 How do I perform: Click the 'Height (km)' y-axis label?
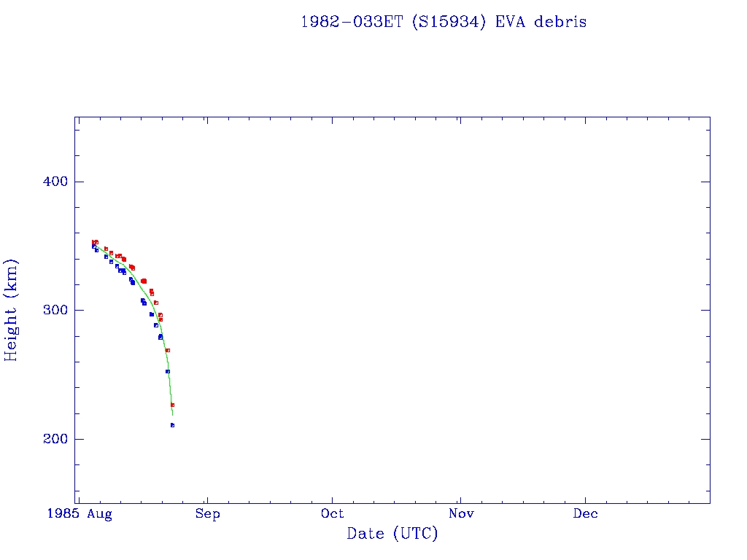pyautogui.click(x=12, y=310)
